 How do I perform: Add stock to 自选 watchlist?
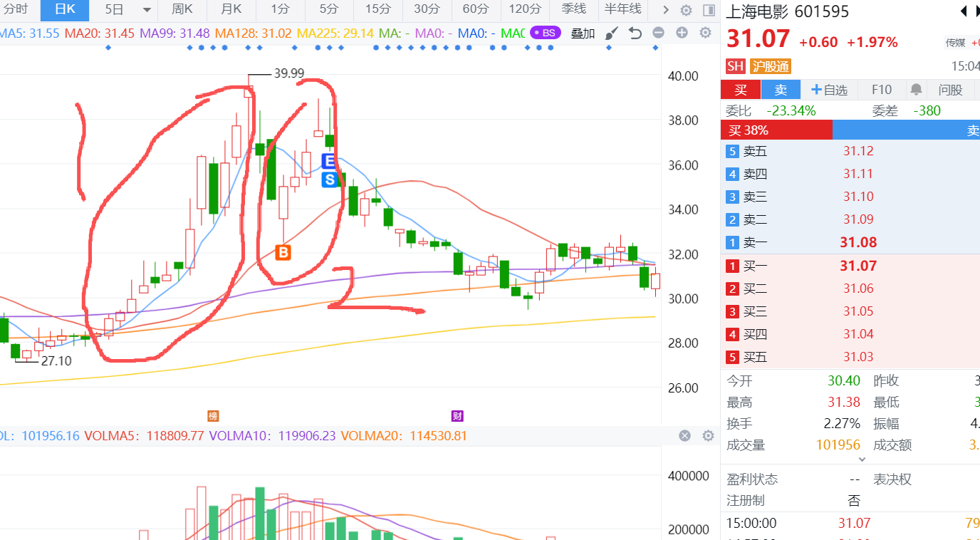(x=829, y=90)
